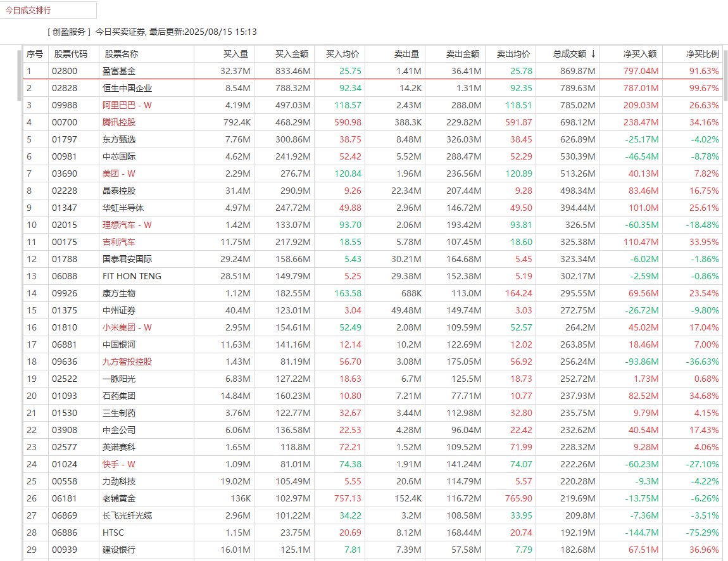Viewport: 728px width, 561px height.
Task: Select 建设银行 stock name
Action: pos(119,550)
